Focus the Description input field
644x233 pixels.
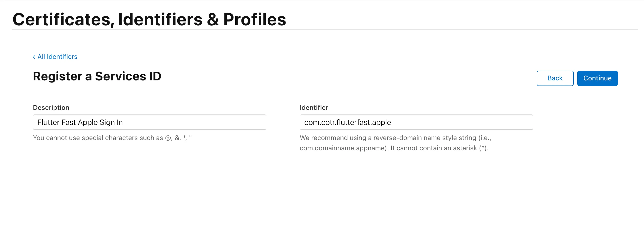150,122
